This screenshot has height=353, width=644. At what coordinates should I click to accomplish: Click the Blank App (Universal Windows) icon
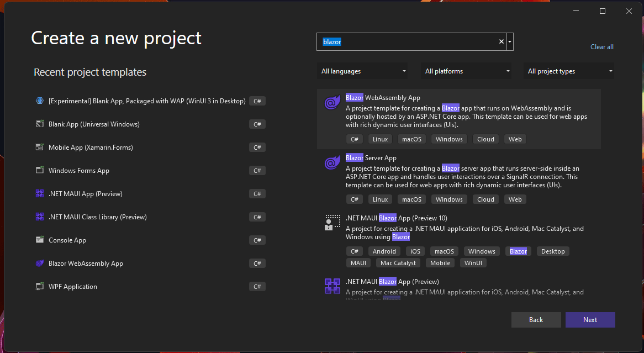[x=40, y=124]
